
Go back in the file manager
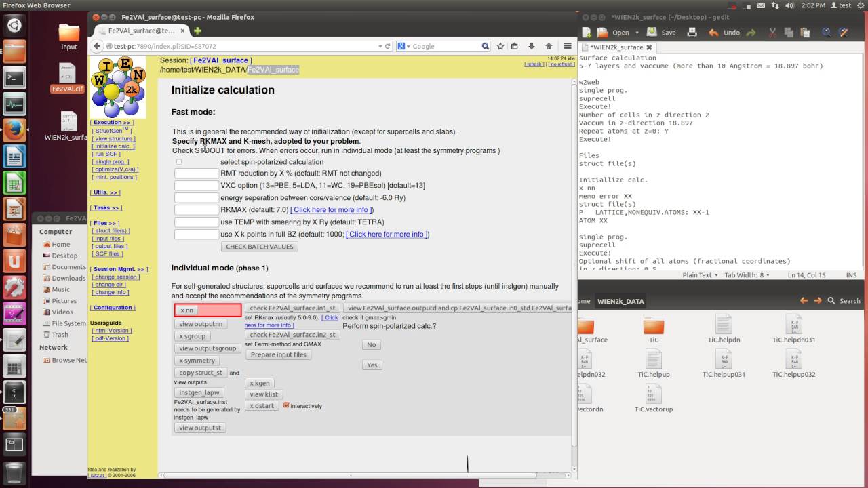[804, 300]
